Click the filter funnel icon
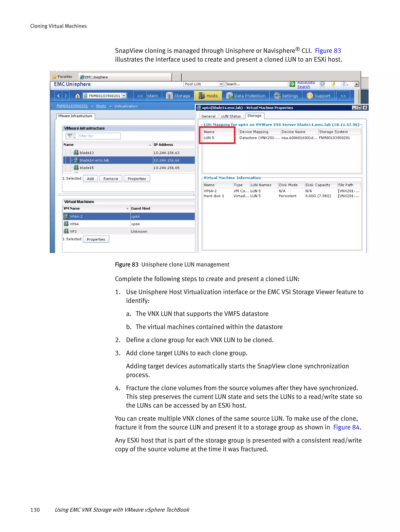The width and height of the screenshot is (400, 532). (70, 136)
